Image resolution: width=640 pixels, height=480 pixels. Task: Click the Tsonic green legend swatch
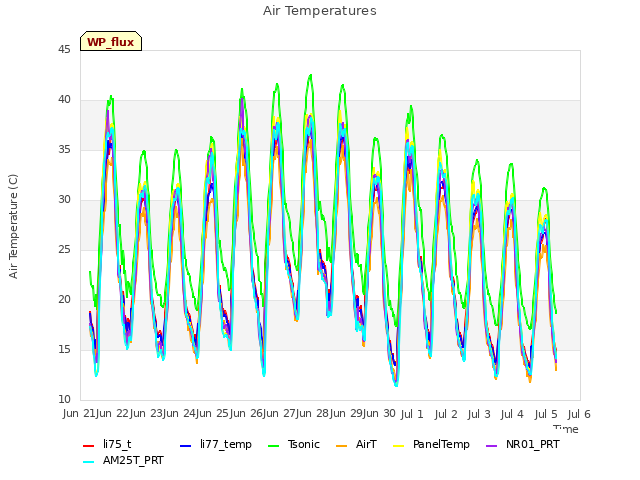(273, 446)
